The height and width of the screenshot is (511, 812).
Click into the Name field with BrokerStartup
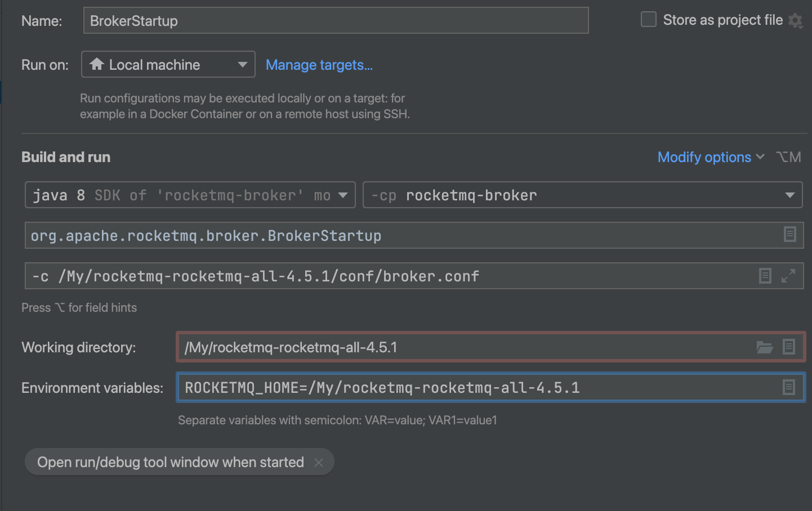pos(336,21)
